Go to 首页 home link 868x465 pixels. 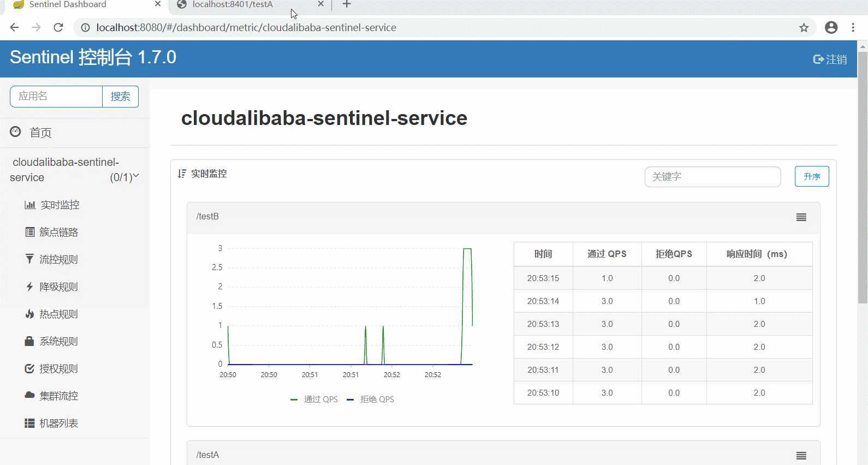[40, 133]
